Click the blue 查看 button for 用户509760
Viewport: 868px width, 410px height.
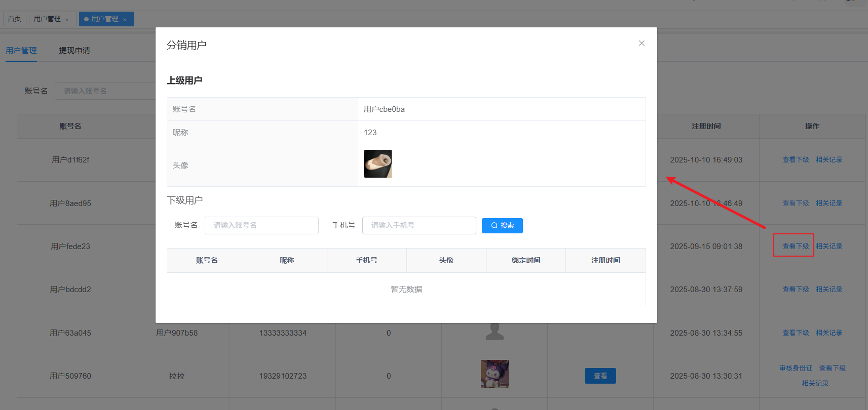click(600, 376)
